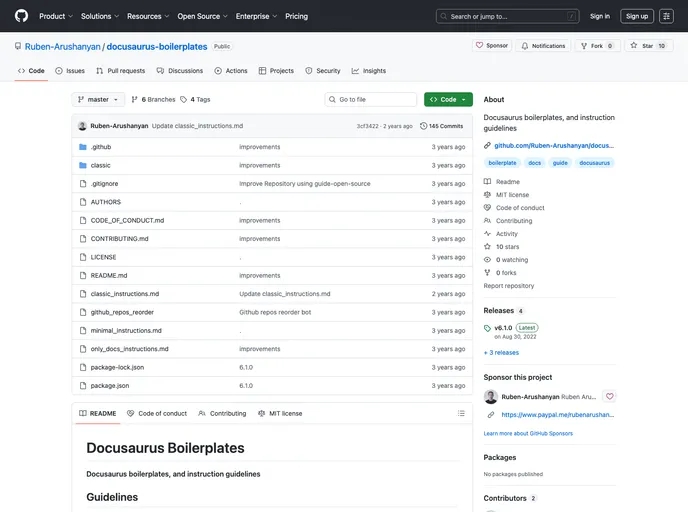Viewport: 688px width, 512px height.
Task: Click the link icon beside the repository URL
Action: (487, 146)
